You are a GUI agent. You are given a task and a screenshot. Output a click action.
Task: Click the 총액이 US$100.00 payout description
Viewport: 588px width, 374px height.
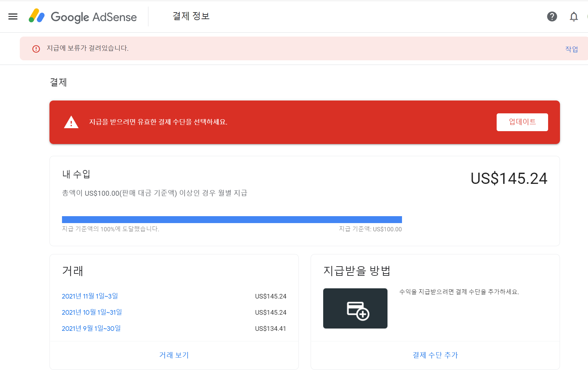(155, 193)
